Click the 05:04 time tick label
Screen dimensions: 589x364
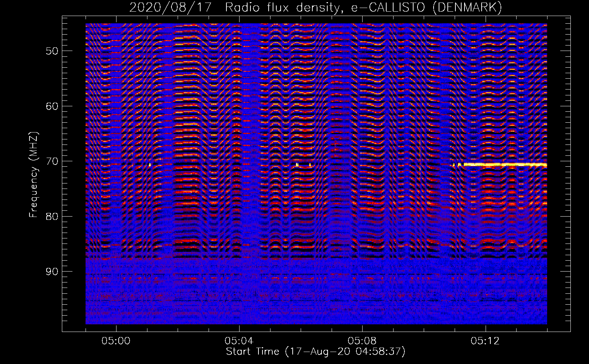[x=239, y=341]
